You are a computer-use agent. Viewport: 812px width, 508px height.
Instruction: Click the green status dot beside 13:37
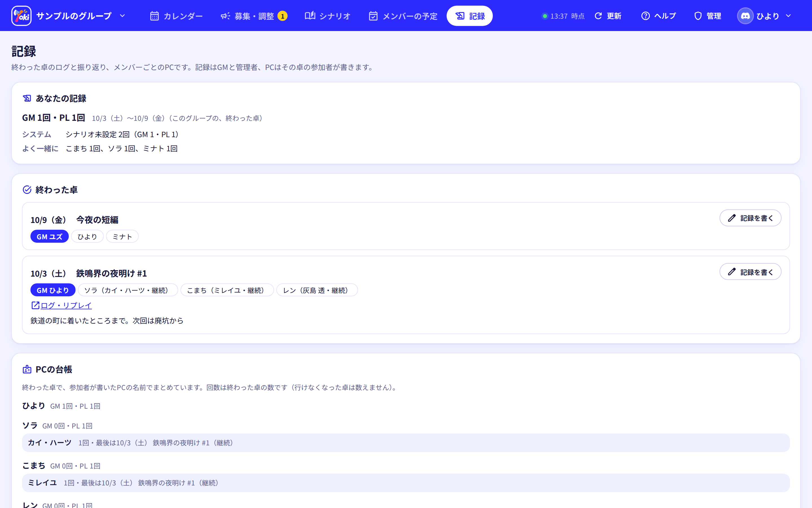pos(545,16)
